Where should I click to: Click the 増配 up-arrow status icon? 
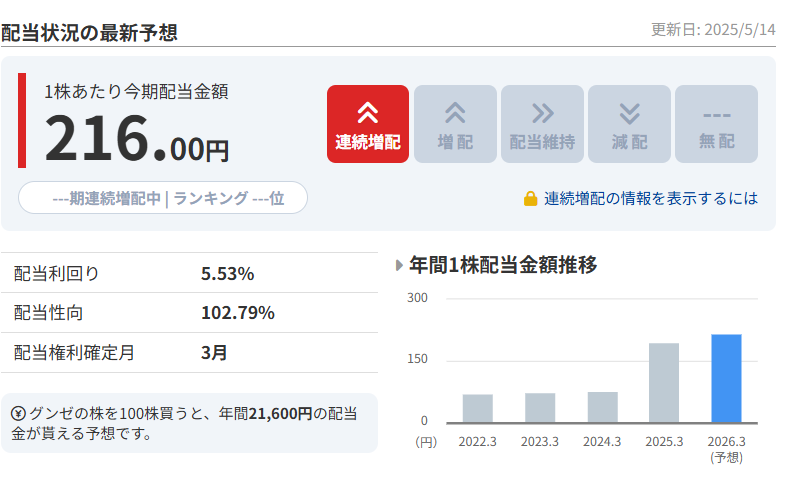(x=455, y=113)
